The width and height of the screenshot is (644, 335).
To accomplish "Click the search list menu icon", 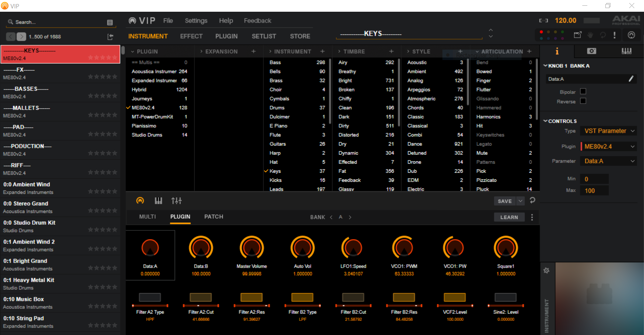I will click(x=110, y=22).
